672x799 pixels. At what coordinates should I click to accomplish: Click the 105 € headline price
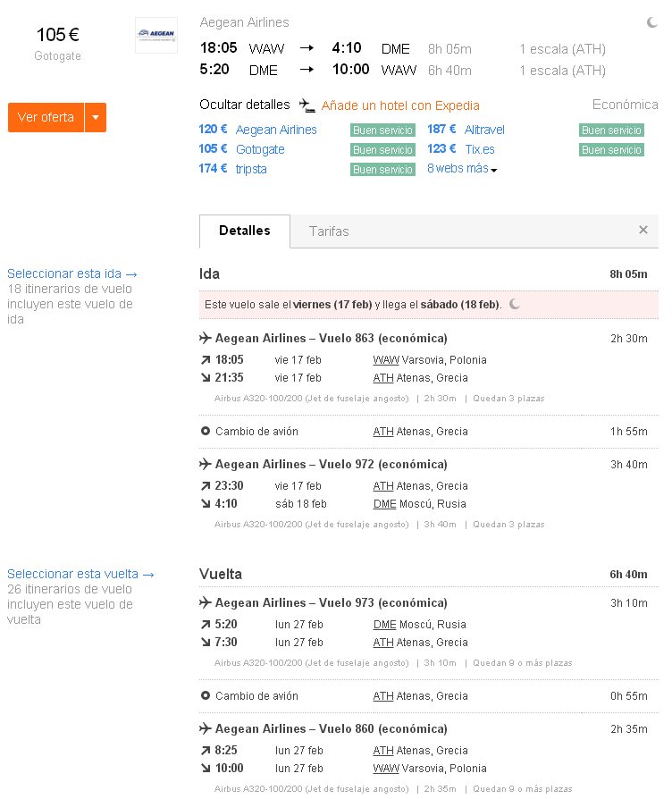tap(57, 35)
